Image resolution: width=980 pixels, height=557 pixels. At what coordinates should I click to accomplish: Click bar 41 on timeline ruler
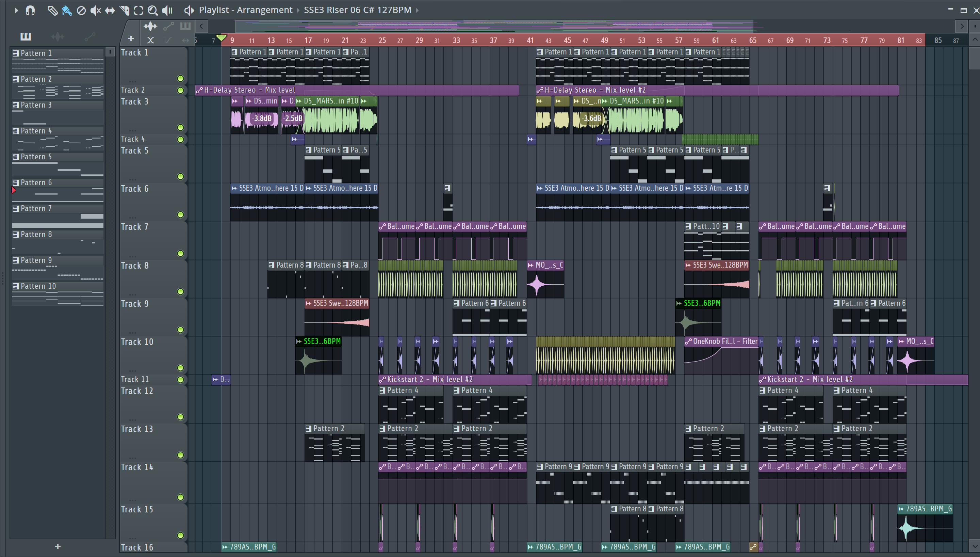click(x=530, y=40)
